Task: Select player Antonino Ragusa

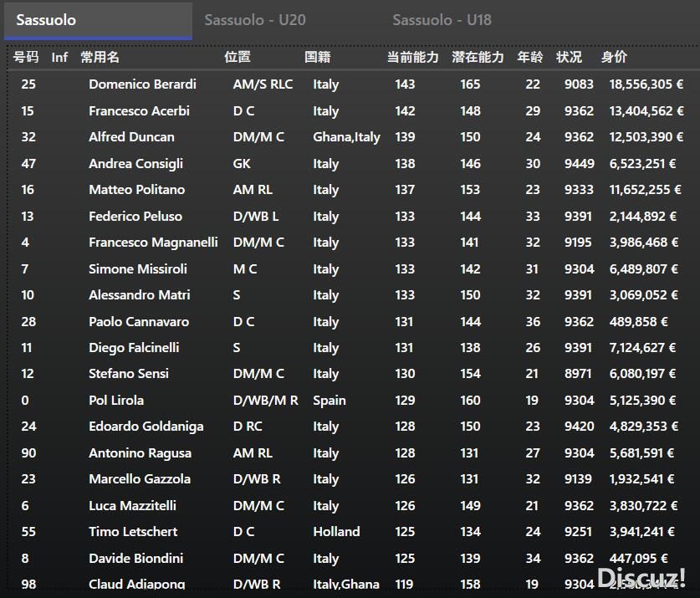Action: (x=141, y=453)
